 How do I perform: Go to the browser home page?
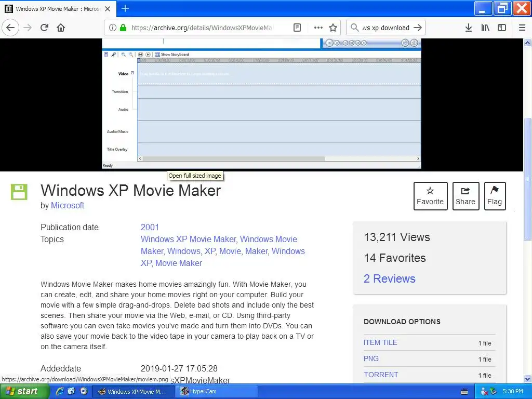[61, 28]
